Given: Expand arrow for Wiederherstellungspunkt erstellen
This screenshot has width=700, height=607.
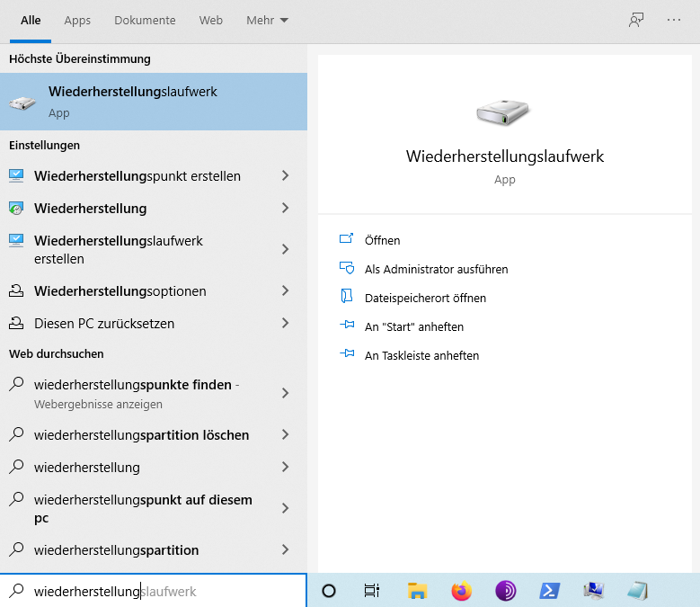Looking at the screenshot, I should (x=285, y=176).
